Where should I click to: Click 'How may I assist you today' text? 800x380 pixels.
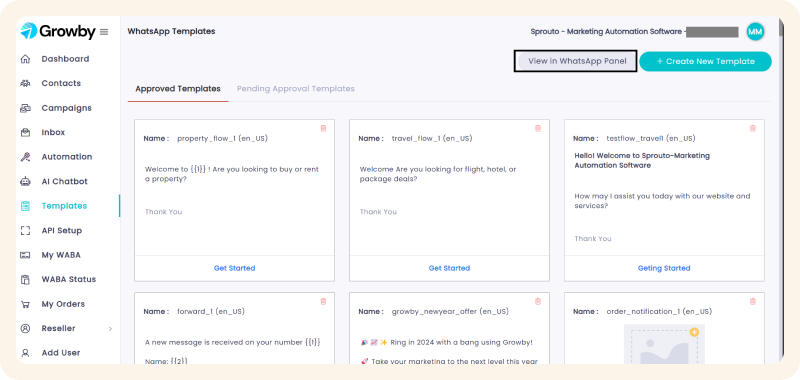tap(662, 201)
